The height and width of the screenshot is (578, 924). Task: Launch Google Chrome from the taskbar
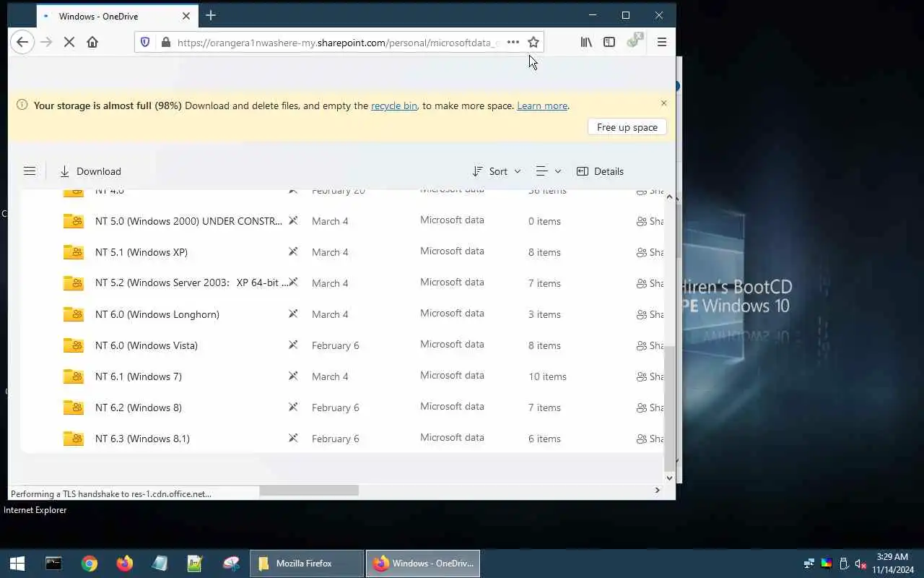[90, 564]
